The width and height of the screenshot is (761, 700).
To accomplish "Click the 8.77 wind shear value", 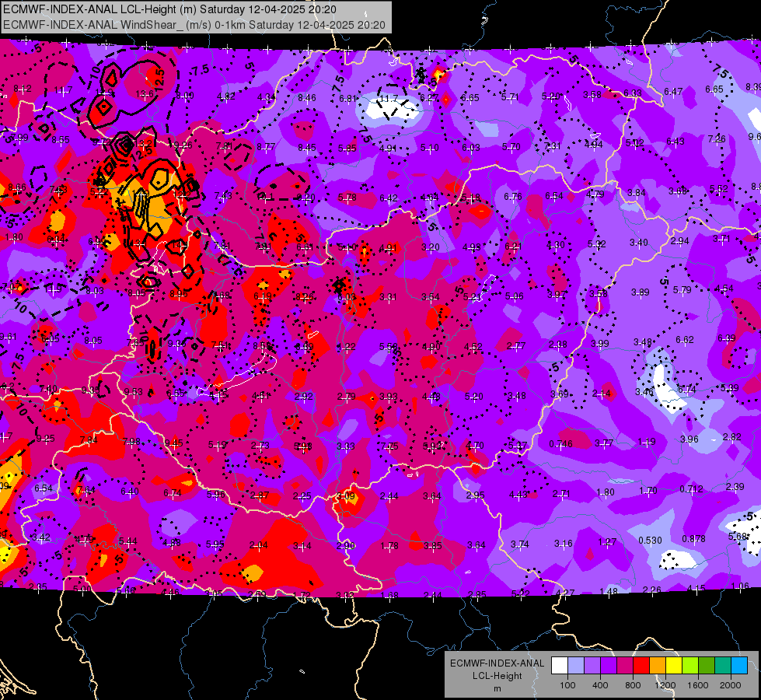I will (266, 146).
